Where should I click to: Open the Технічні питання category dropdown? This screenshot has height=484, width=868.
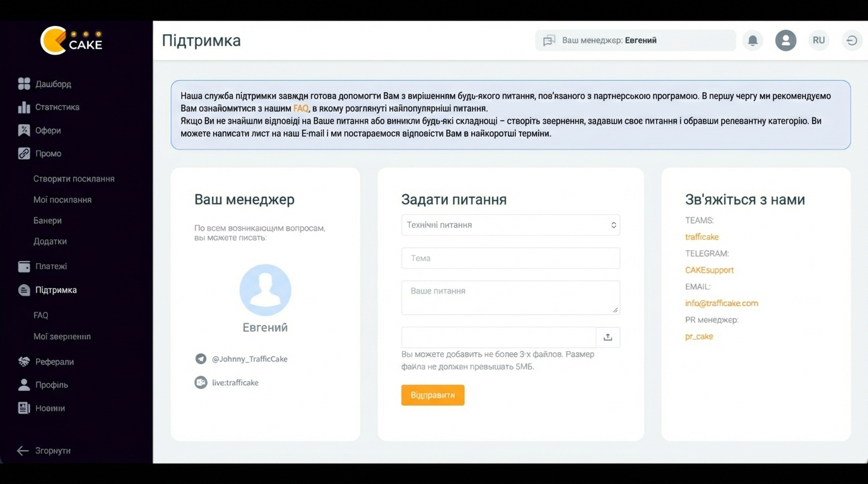510,225
